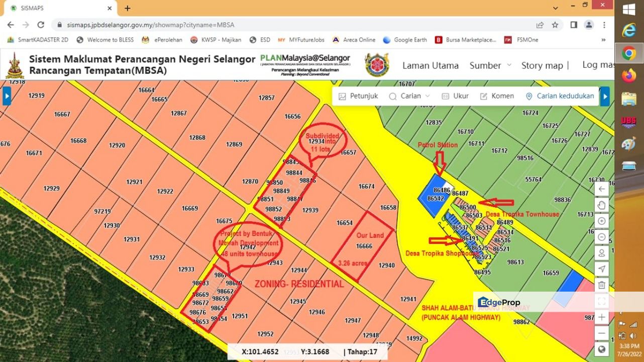
Task: Activate the zoom-out magnifier tool
Action: pyautogui.click(x=602, y=237)
